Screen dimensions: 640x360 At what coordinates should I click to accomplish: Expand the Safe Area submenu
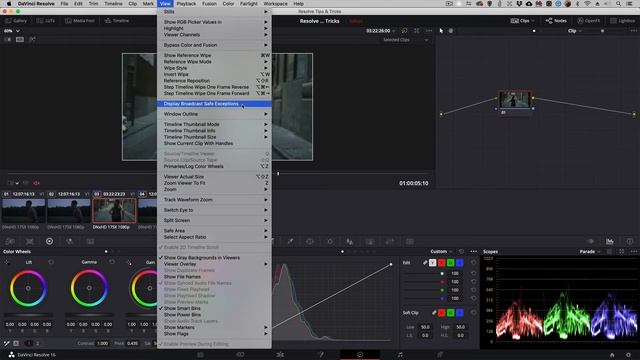coord(214,231)
